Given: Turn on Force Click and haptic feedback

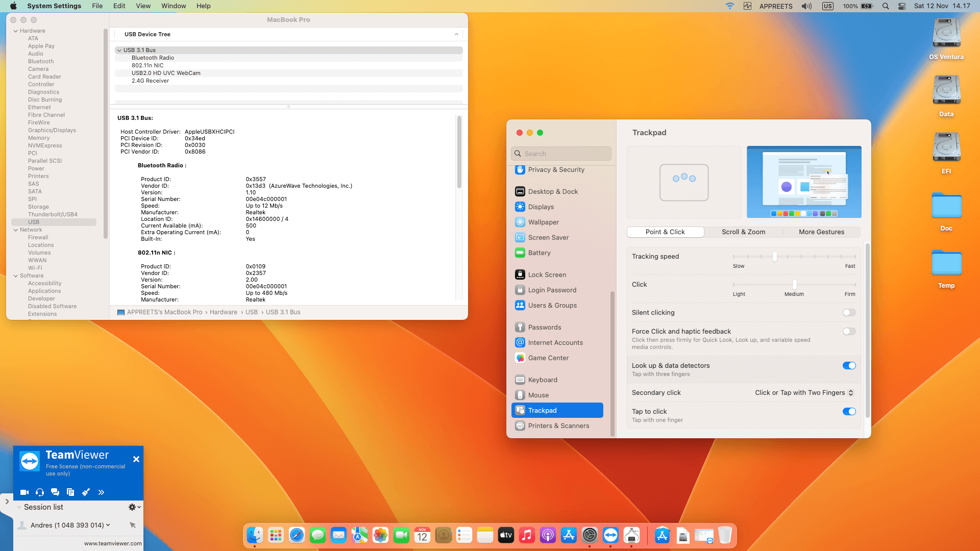Looking at the screenshot, I should pos(849,332).
